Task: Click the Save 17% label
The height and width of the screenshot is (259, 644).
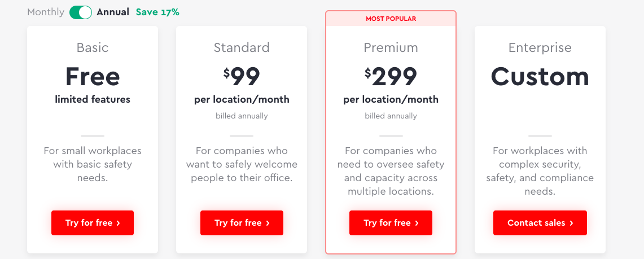Action: click(x=157, y=12)
